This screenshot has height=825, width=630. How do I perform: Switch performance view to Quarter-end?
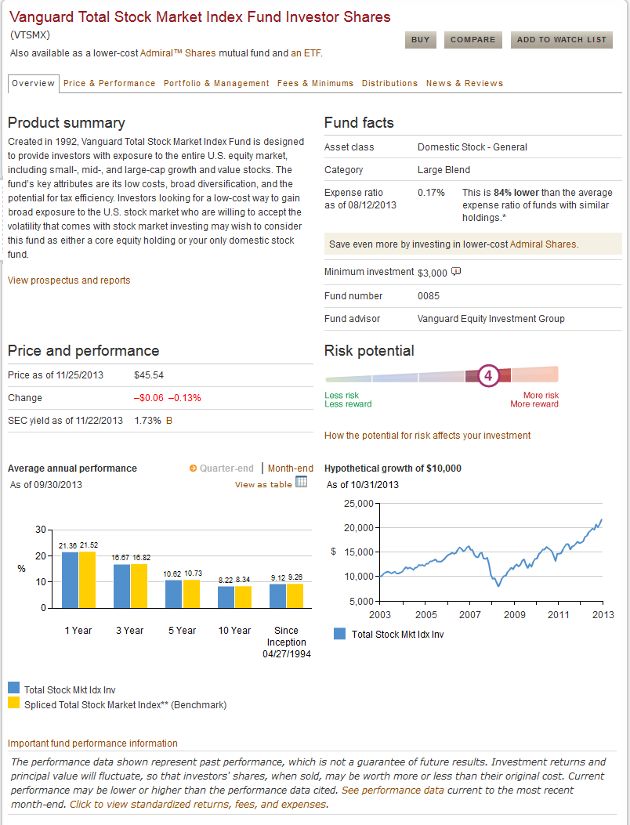226,468
